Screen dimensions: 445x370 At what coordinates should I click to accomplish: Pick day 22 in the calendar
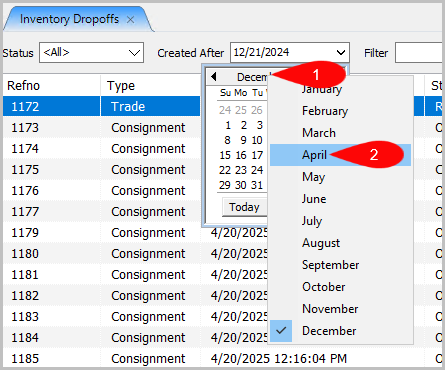coord(225,170)
